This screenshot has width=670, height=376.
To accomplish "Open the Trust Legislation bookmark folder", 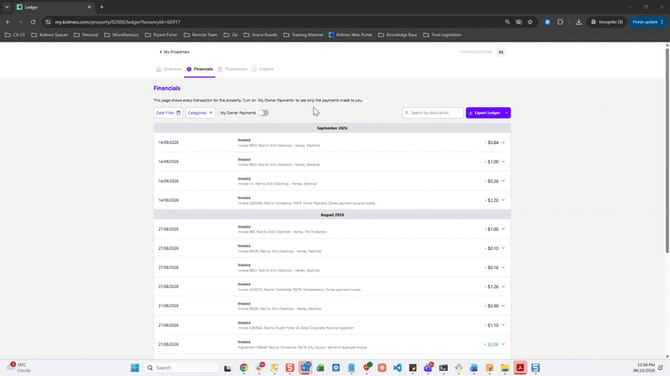I will [x=442, y=35].
